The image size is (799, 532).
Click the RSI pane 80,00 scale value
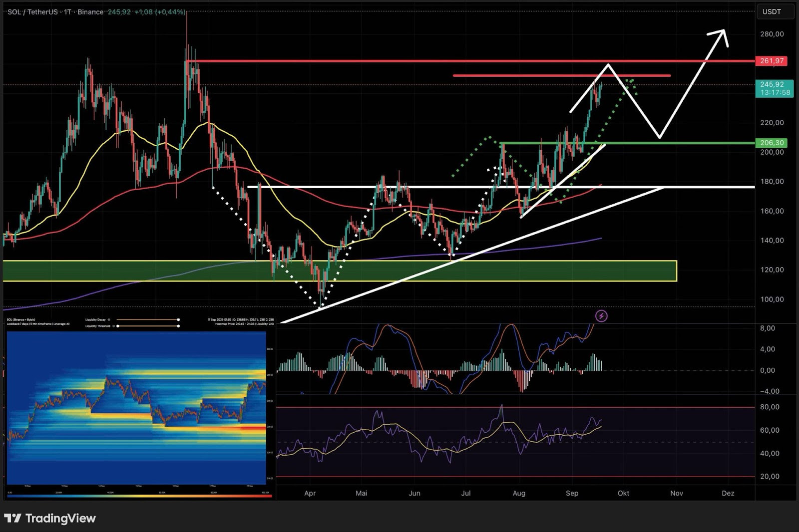[x=770, y=407]
